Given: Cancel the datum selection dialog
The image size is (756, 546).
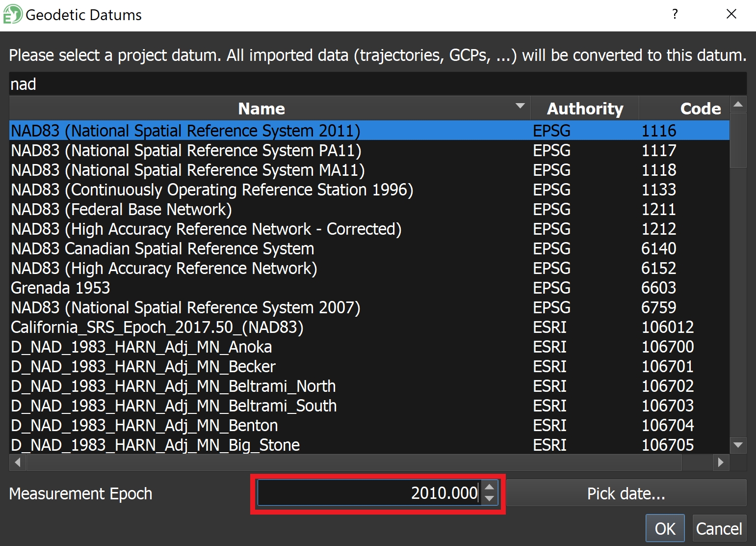Looking at the screenshot, I should (x=719, y=528).
